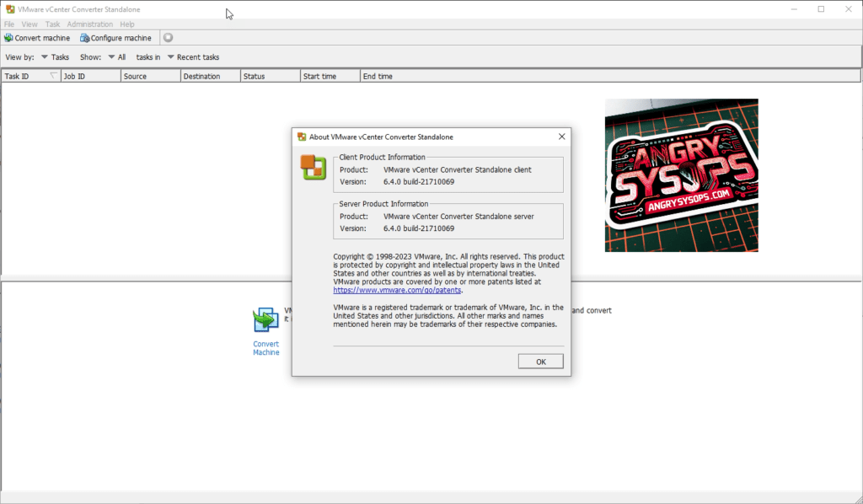This screenshot has height=504, width=863.
Task: Open the Administration menu
Action: tap(89, 24)
